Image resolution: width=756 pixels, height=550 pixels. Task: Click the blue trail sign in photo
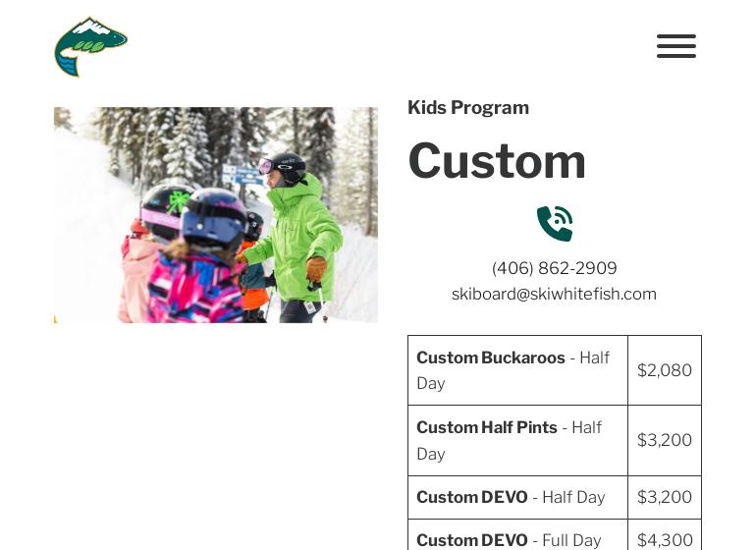(243, 175)
